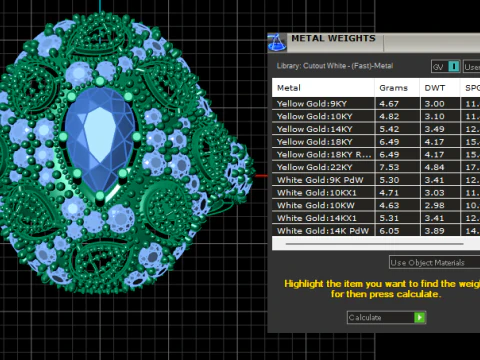
Task: Select the White Gold:10KW row
Action: (x=376, y=205)
